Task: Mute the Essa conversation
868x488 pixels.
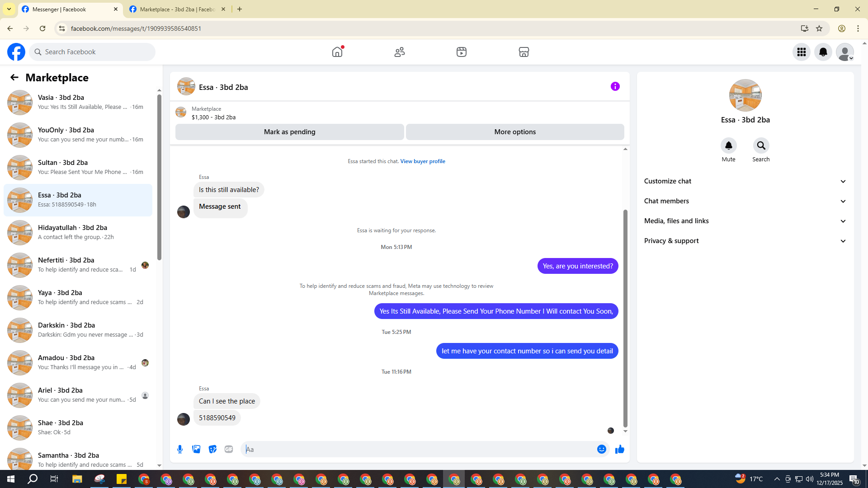Action: pyautogui.click(x=728, y=146)
